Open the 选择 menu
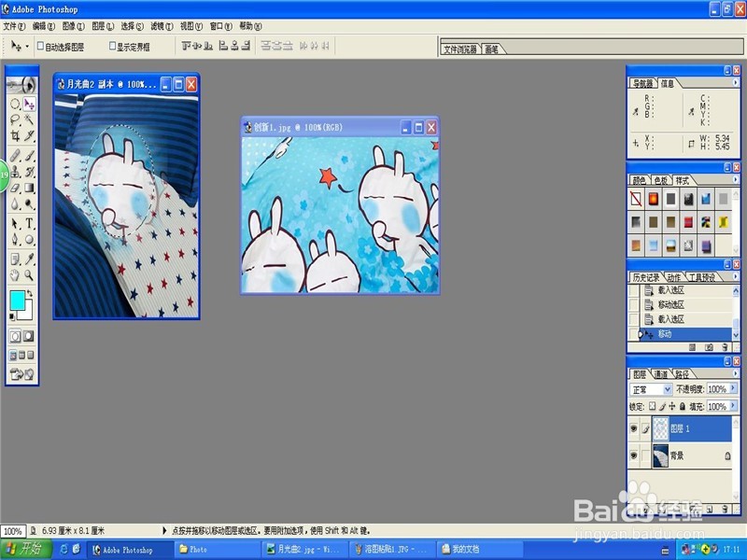Image resolution: width=747 pixels, height=560 pixels. [x=132, y=26]
